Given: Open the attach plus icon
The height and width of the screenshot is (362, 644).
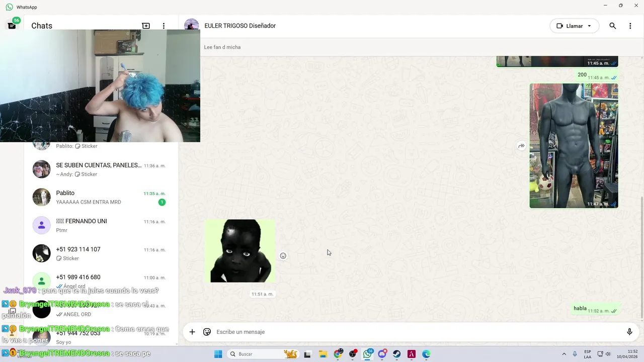Looking at the screenshot, I should (x=192, y=332).
